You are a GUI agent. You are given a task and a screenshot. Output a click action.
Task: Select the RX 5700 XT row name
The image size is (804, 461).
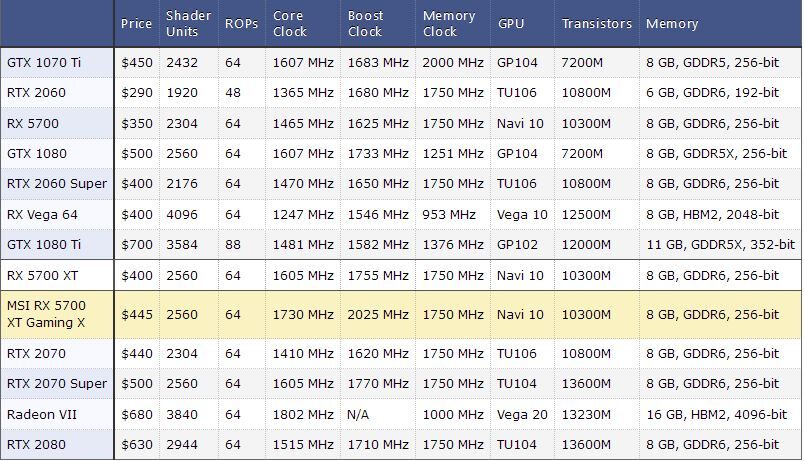coord(43,275)
